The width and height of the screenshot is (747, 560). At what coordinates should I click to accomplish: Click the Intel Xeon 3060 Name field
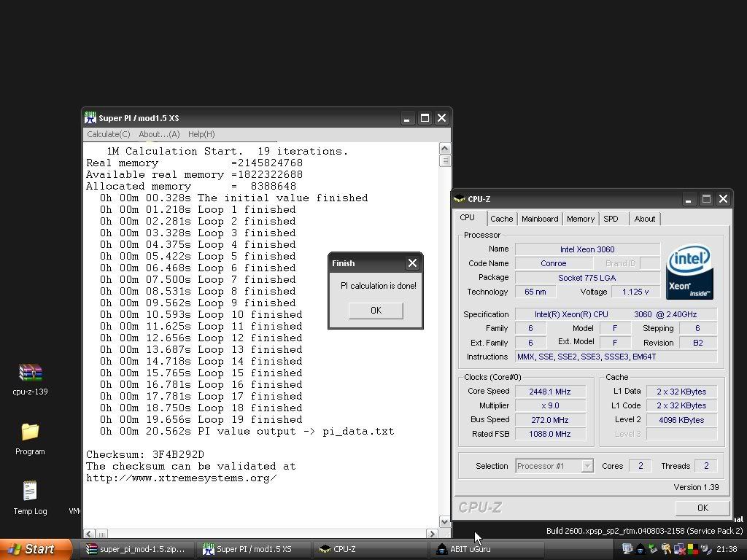[587, 249]
